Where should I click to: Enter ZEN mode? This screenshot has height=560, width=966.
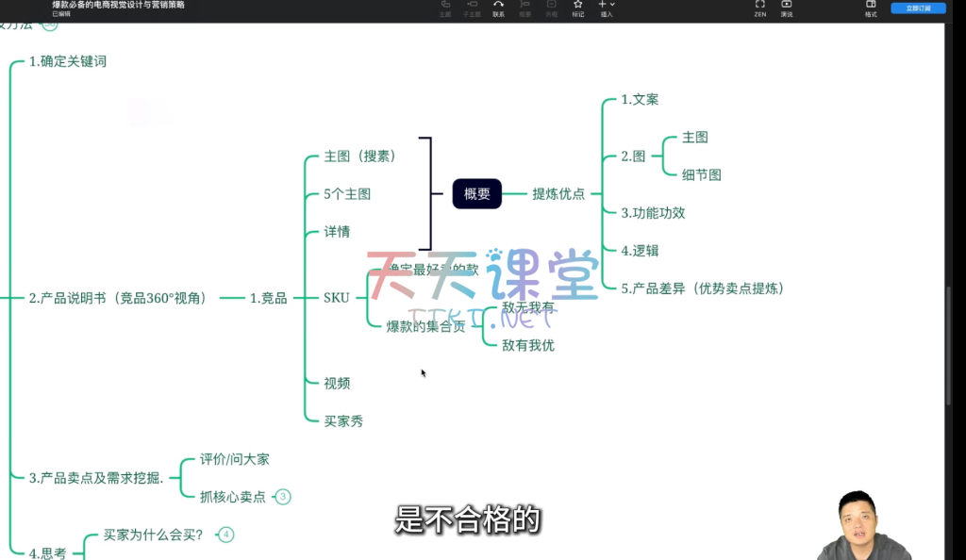tap(759, 8)
